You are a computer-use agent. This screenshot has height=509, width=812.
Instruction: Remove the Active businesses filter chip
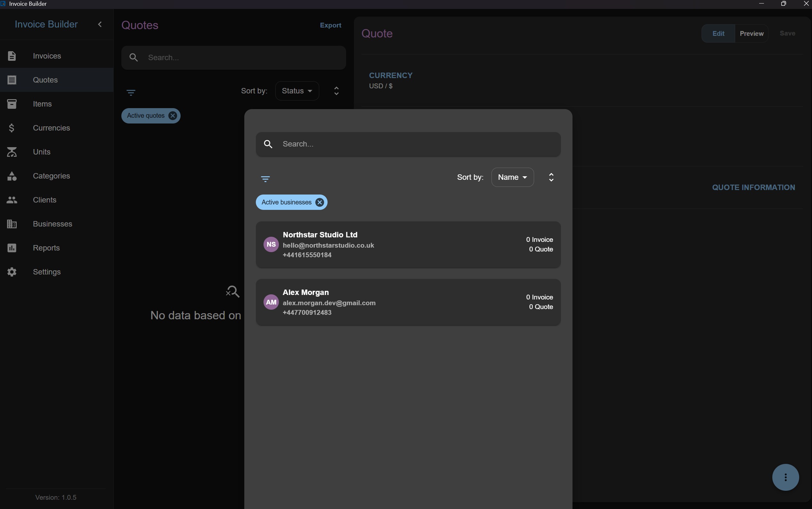[x=320, y=202]
